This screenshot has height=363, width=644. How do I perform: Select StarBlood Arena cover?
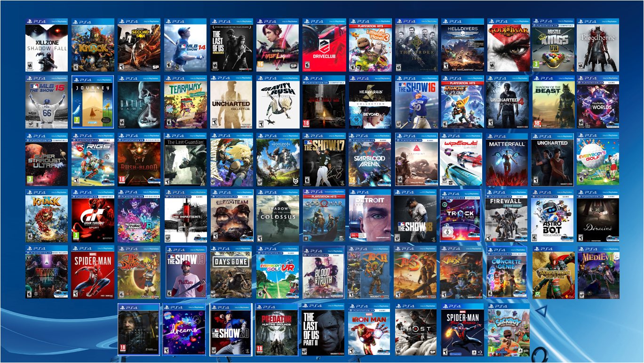click(370, 159)
